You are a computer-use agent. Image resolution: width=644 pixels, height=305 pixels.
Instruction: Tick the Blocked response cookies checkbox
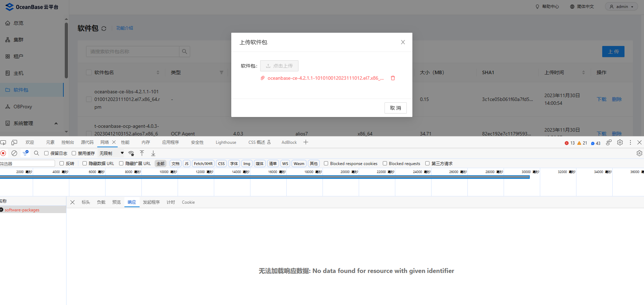pos(326,163)
